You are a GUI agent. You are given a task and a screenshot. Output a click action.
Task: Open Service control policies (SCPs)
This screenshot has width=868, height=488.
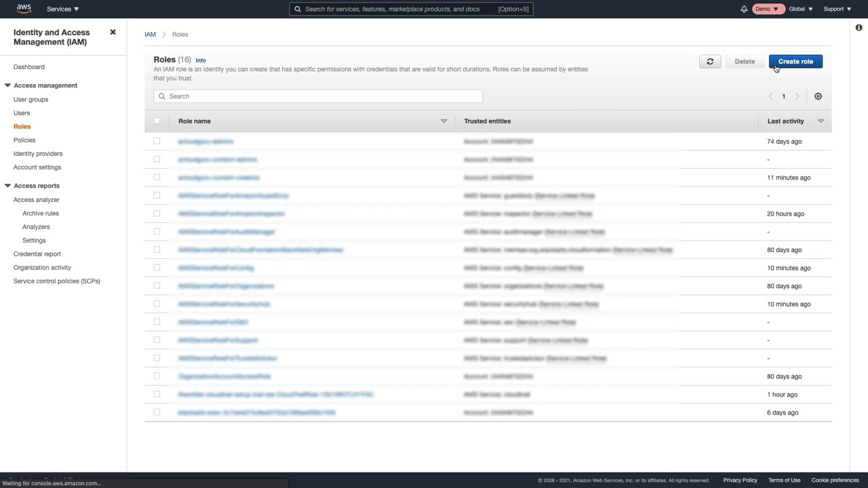[57, 281]
